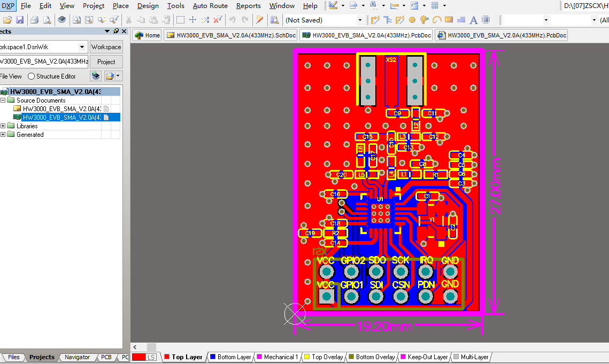Click the Place String letter A icon

click(x=473, y=20)
